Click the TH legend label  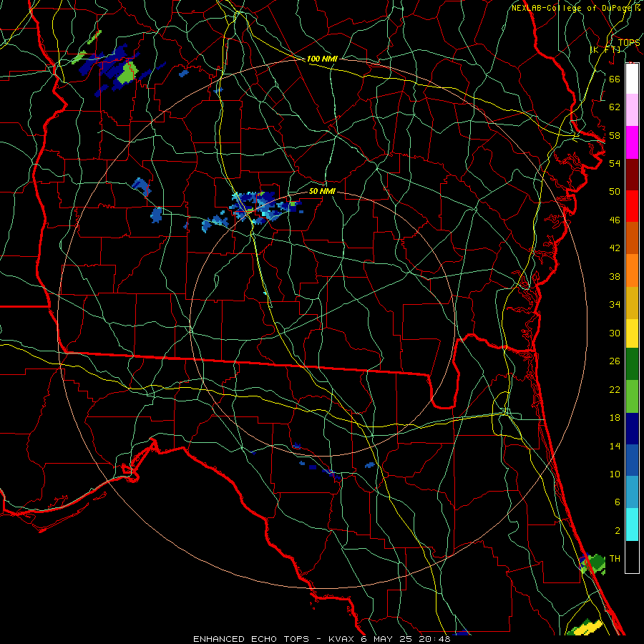pos(615,559)
